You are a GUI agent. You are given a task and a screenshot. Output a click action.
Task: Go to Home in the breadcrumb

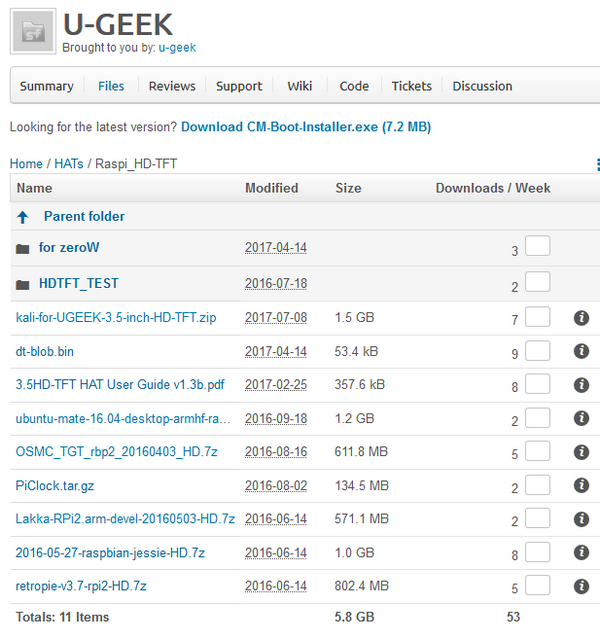pos(26,164)
